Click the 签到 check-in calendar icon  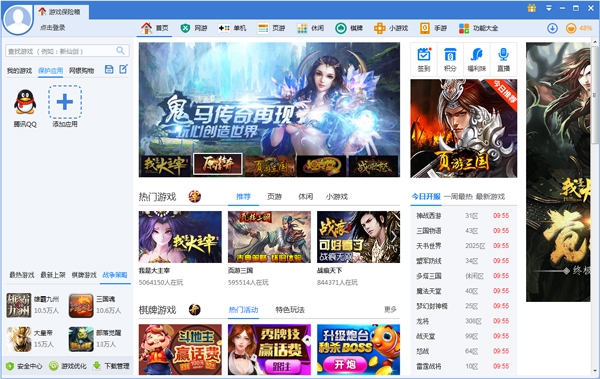(424, 54)
